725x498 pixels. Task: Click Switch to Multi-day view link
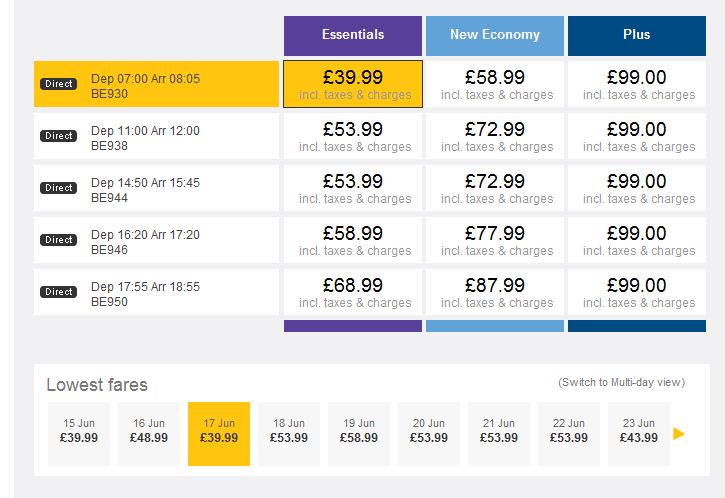pyautogui.click(x=621, y=382)
